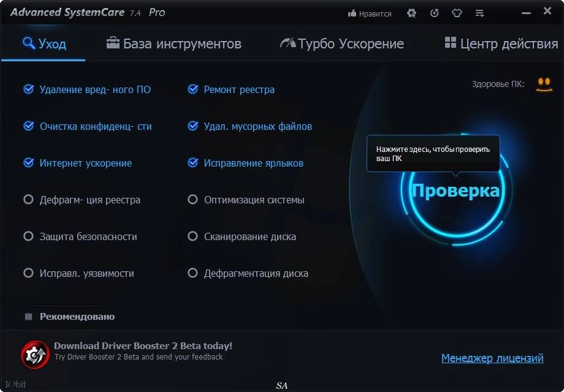Open Менеджер лицензий link
Screen dimensions: 564x392
(492, 358)
